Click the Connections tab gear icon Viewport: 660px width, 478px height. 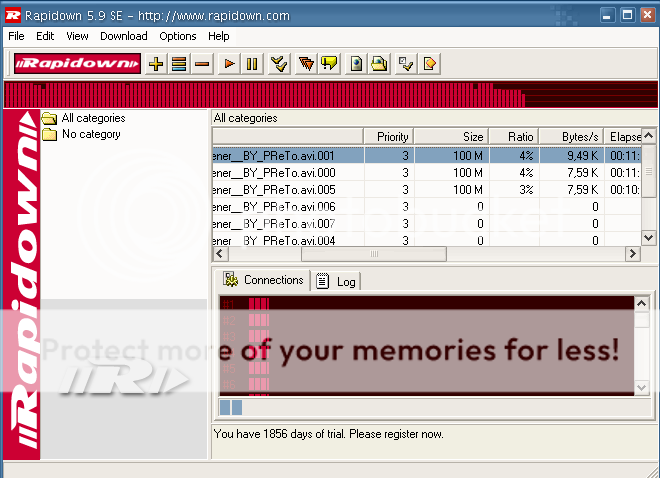(230, 279)
